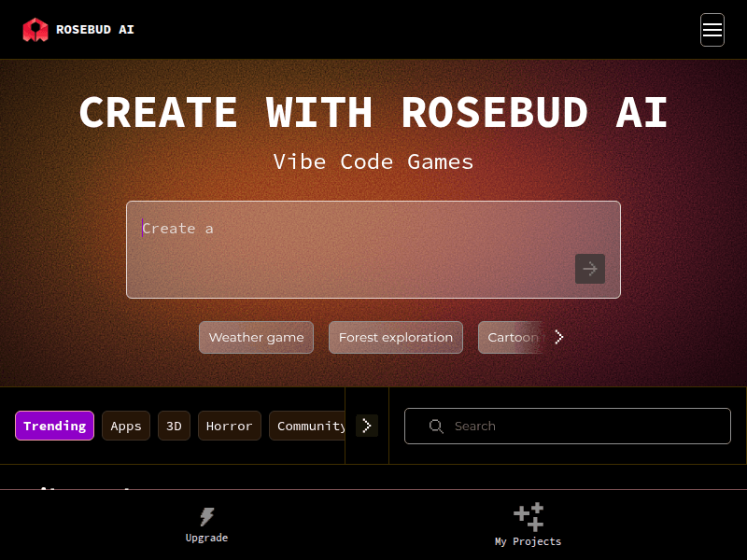
Task: Choose the Cartoon suggestion chip
Action: pyautogui.click(x=511, y=337)
